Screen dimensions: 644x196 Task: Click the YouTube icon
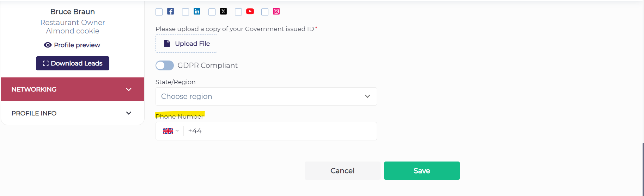pyautogui.click(x=250, y=11)
